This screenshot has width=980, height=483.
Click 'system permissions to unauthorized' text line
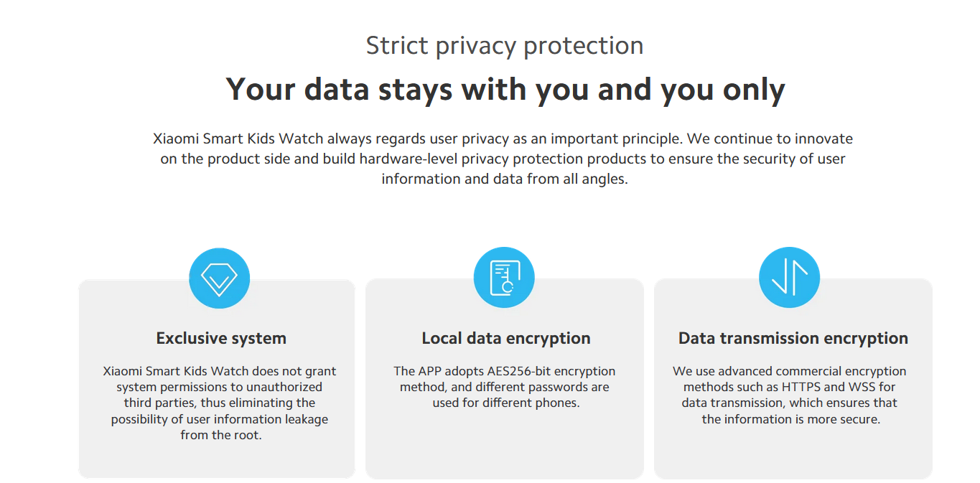pyautogui.click(x=220, y=387)
